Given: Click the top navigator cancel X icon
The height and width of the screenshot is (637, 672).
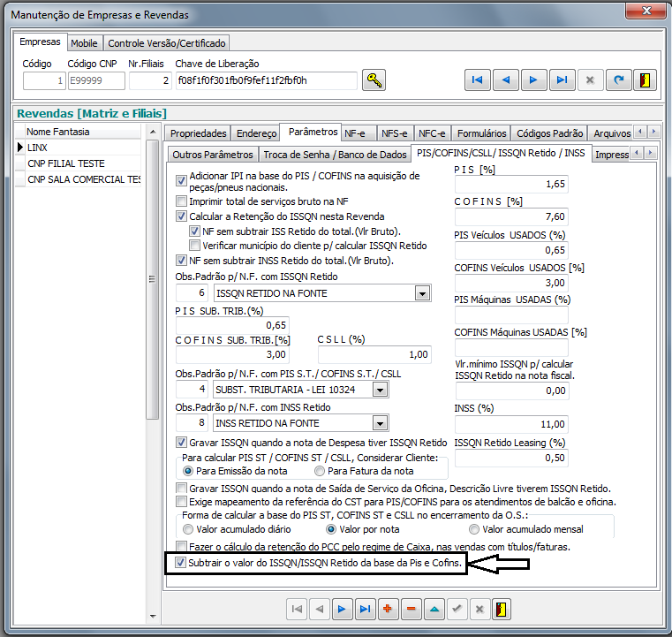Looking at the screenshot, I should [590, 80].
